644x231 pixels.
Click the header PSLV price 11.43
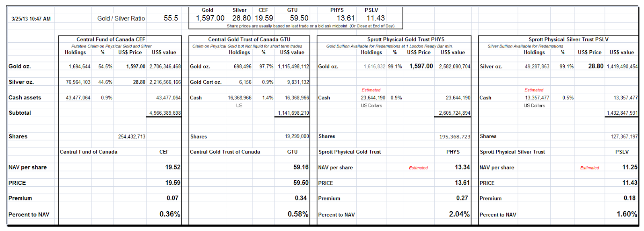[376, 18]
